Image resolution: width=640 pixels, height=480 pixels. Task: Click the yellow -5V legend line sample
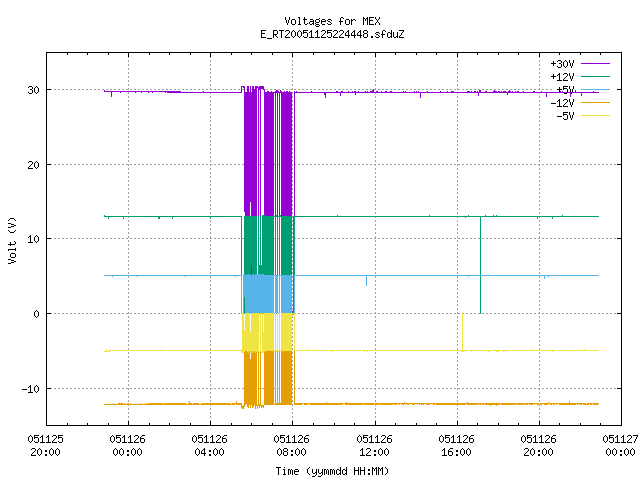tap(595, 116)
